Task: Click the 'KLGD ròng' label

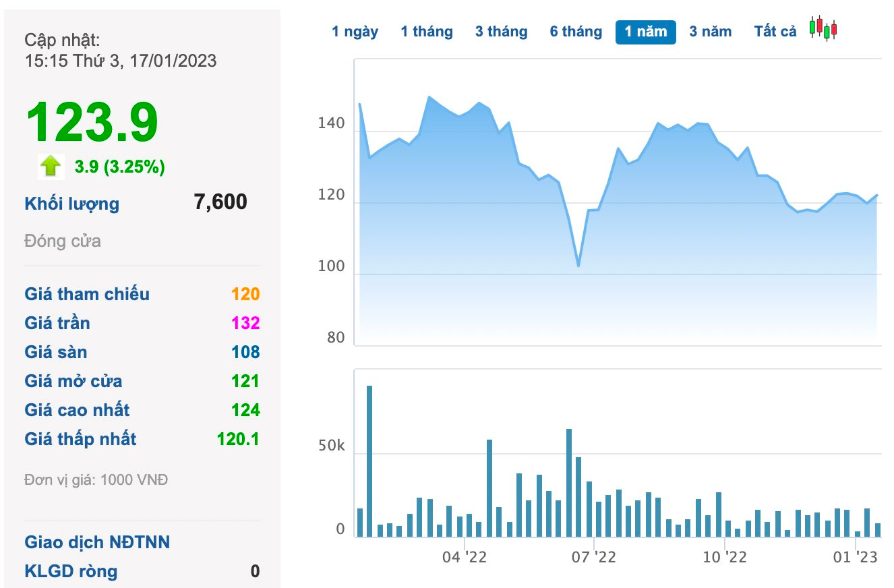Action: (x=71, y=571)
